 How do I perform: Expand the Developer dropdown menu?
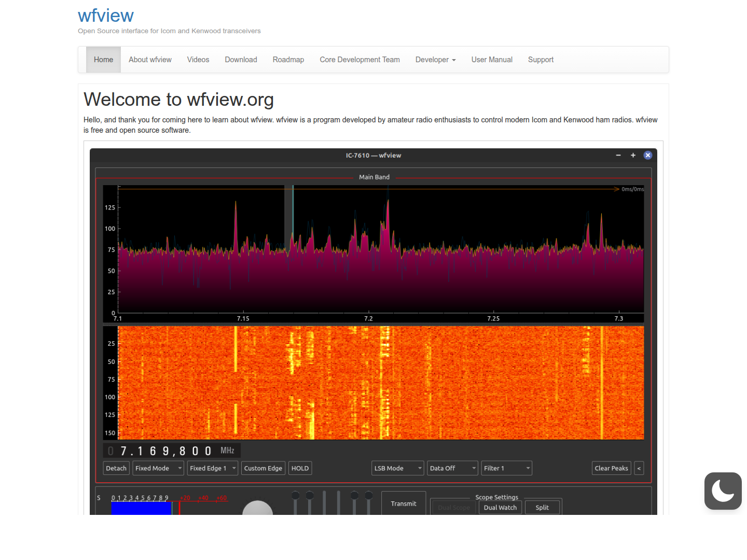coord(435,60)
